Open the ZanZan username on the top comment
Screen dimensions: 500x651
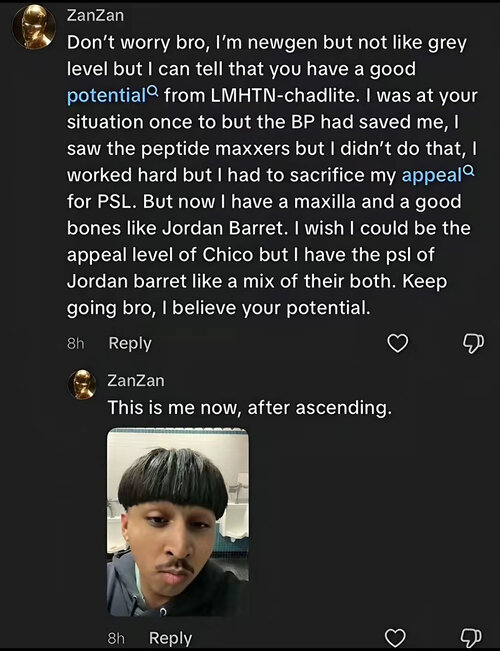95,15
